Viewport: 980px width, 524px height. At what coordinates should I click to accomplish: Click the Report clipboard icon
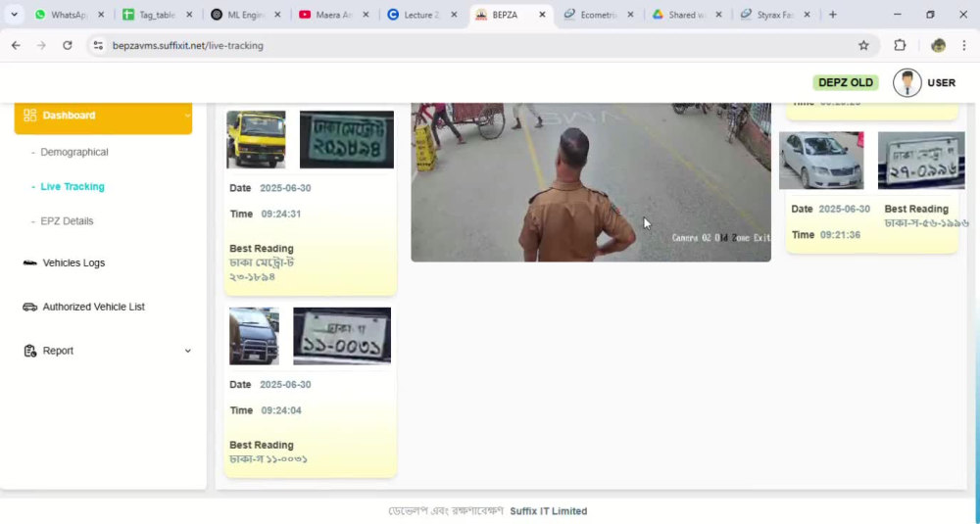[30, 351]
